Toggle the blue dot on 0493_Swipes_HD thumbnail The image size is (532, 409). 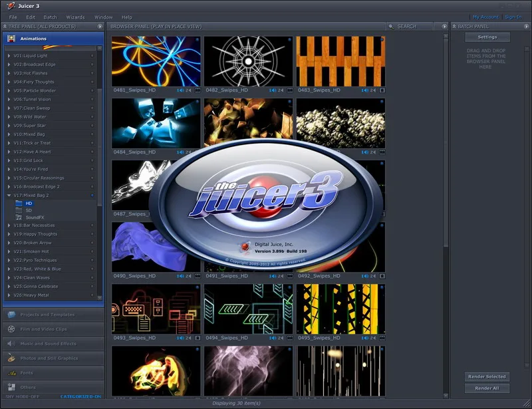point(198,287)
